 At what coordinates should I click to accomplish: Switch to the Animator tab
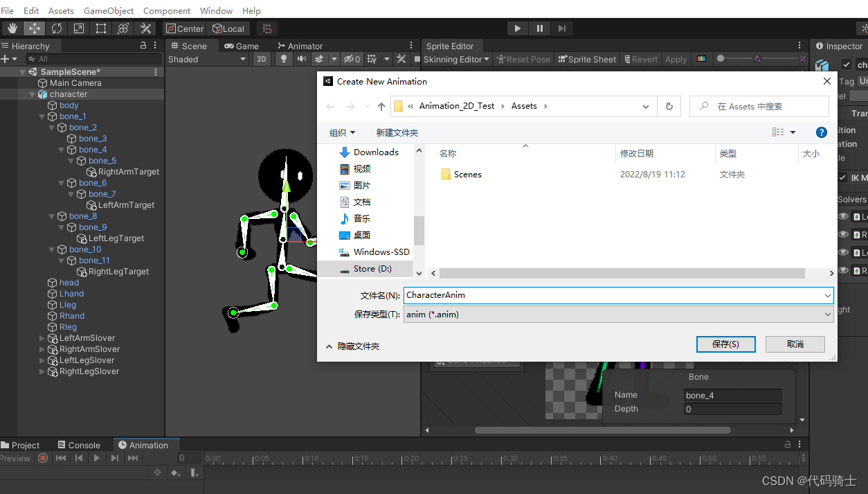pyautogui.click(x=300, y=46)
